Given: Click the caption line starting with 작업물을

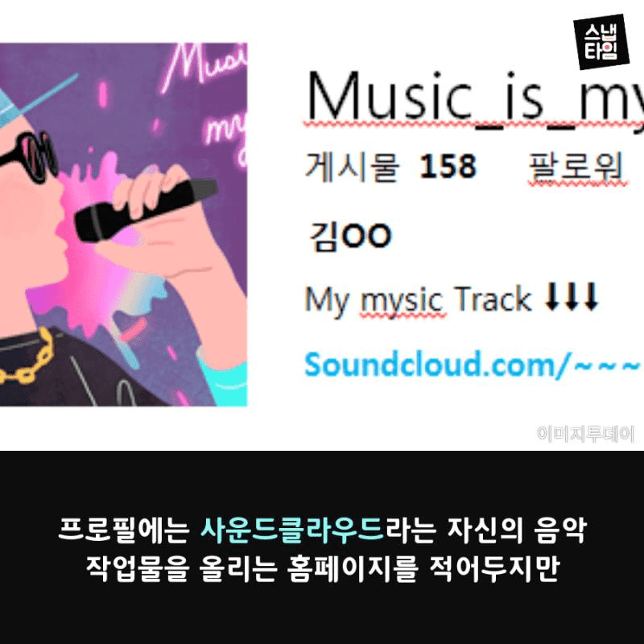Looking at the screenshot, I should [323, 569].
